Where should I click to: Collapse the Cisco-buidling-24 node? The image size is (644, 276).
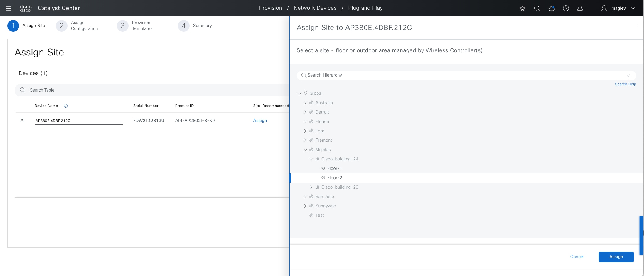(x=311, y=159)
